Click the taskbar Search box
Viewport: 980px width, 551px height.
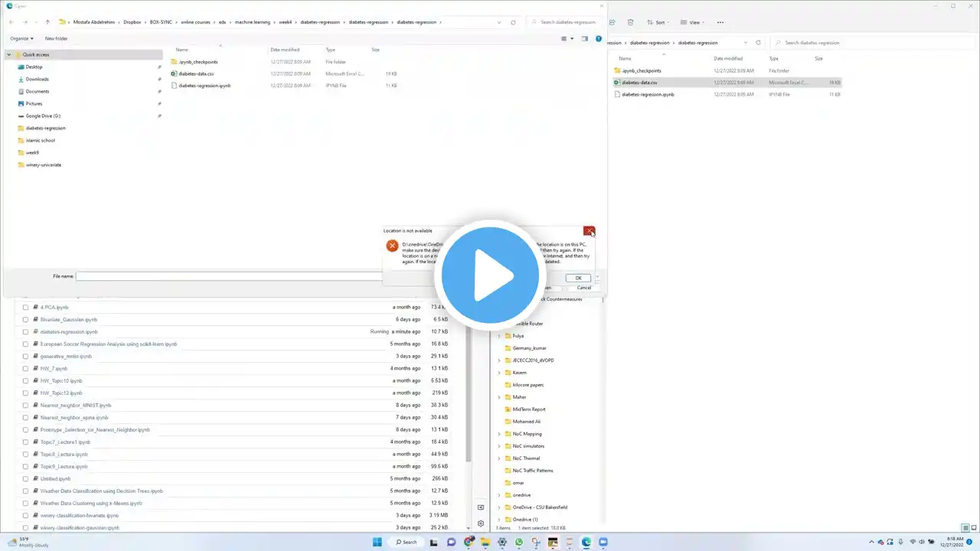click(406, 542)
